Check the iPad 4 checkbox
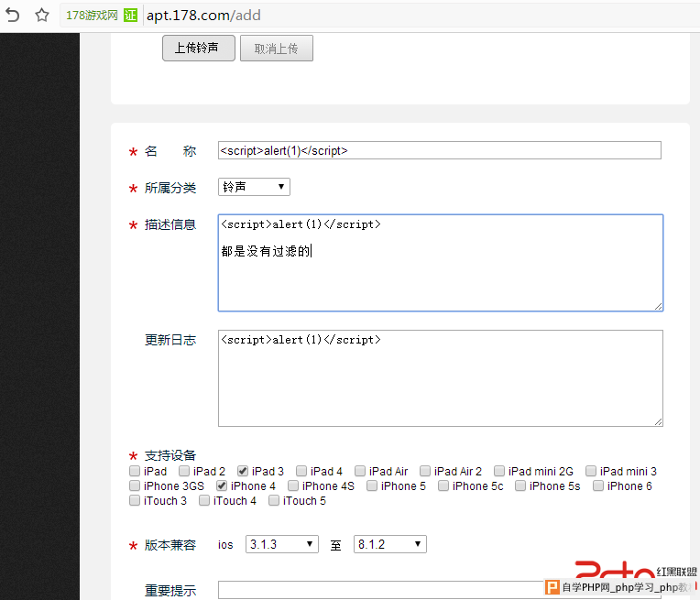This screenshot has height=600, width=700. tap(301, 471)
